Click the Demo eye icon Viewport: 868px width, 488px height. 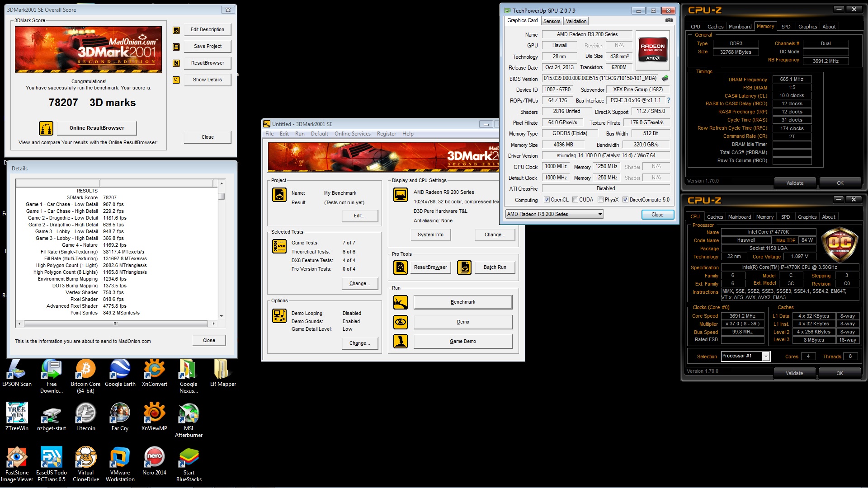pos(401,322)
